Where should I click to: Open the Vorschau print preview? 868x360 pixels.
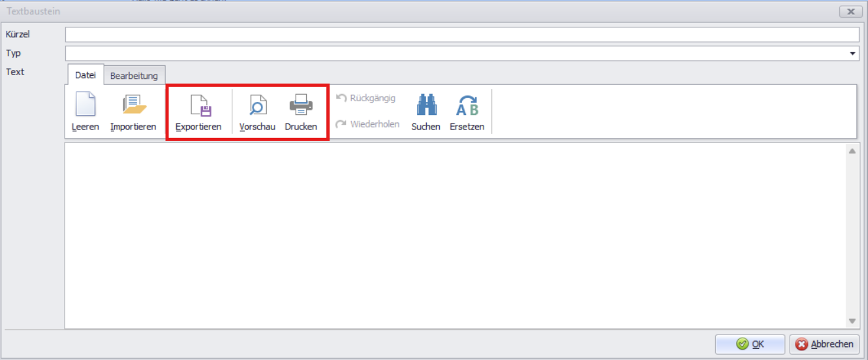257,106
